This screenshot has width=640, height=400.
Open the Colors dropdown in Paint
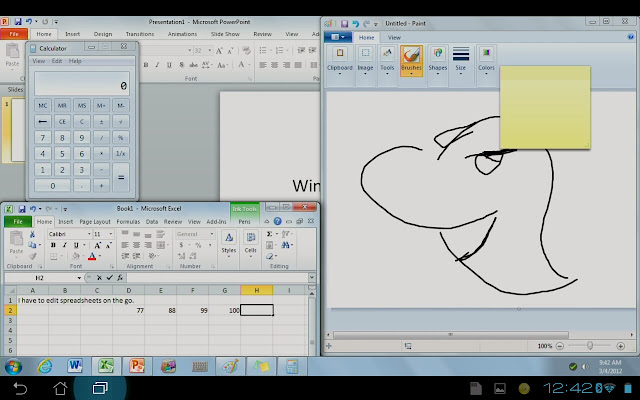(486, 60)
